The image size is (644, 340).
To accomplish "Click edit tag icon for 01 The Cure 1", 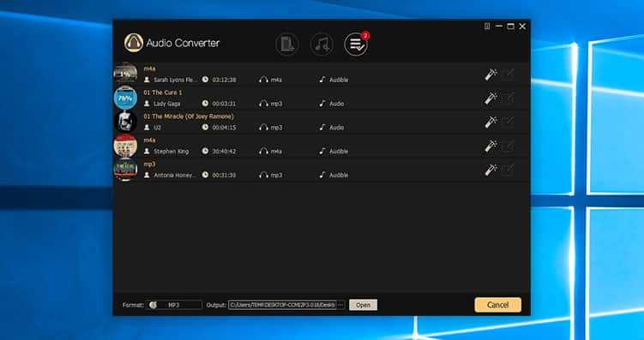I will pos(508,98).
